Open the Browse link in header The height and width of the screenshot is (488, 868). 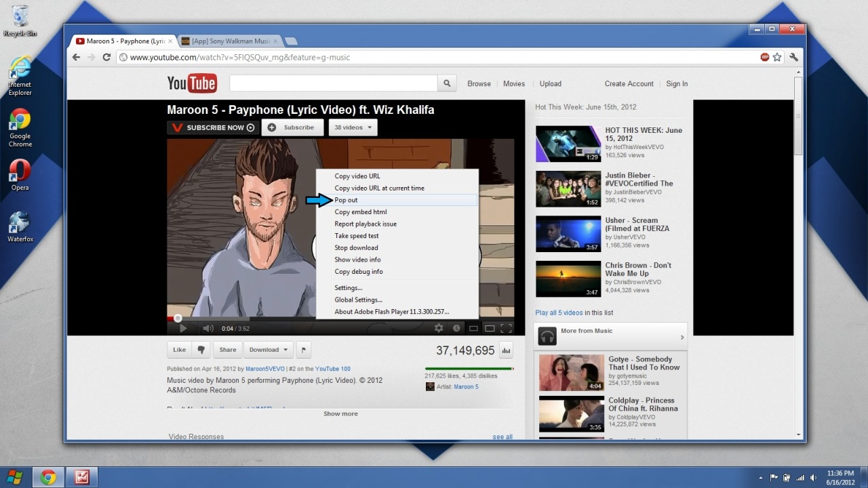pos(479,84)
